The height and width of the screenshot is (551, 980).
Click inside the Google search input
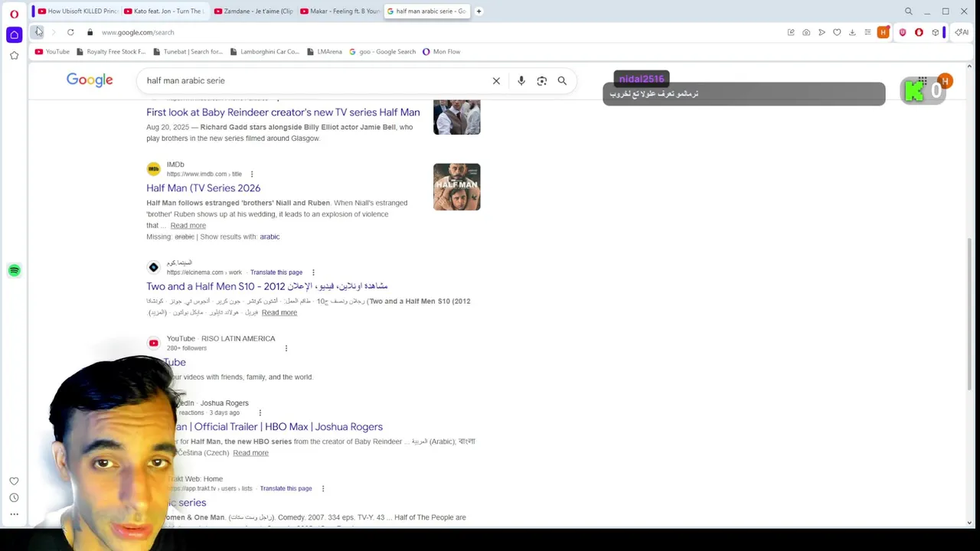click(x=314, y=80)
